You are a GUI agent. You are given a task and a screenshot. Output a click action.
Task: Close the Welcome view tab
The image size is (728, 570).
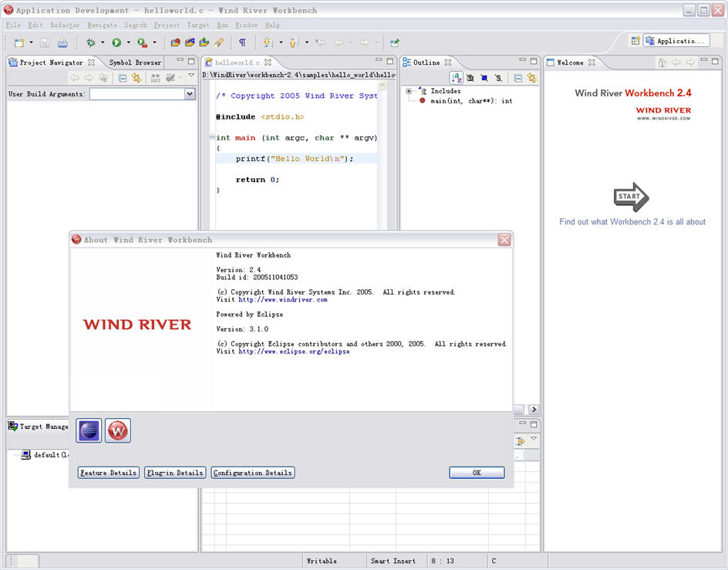coord(591,62)
